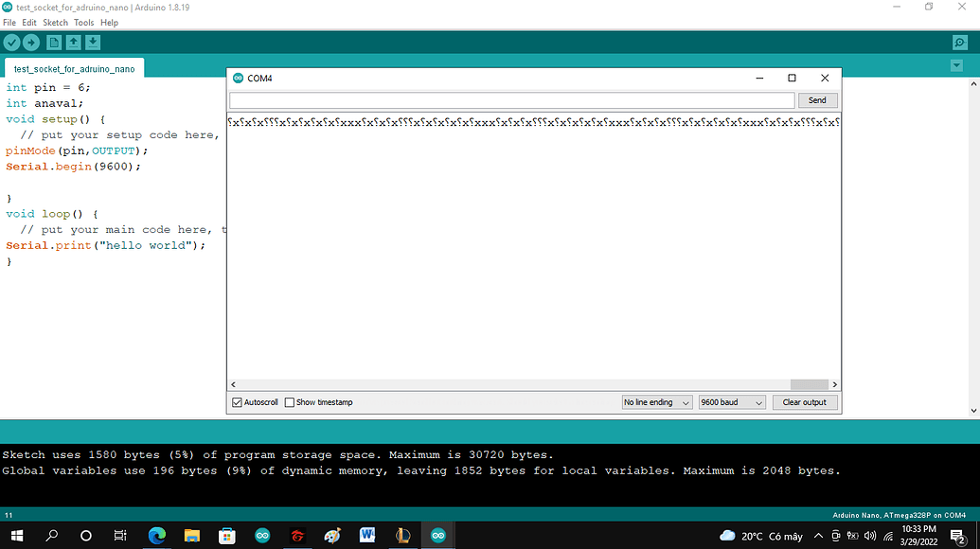Click the editor scroll down arrow

coord(973,411)
